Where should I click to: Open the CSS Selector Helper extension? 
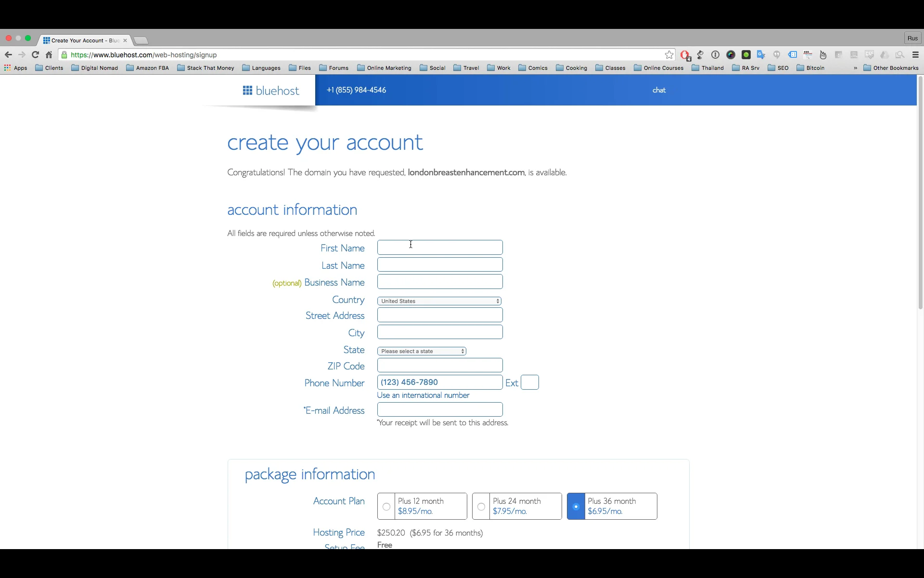click(x=808, y=54)
